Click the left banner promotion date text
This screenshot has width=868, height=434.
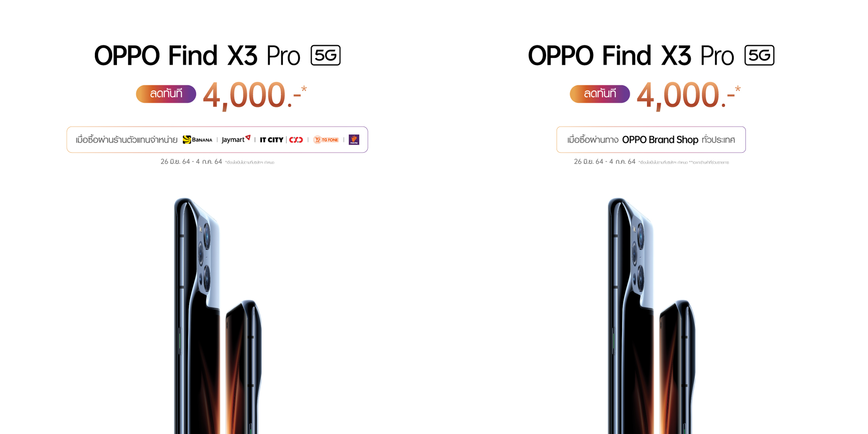click(191, 162)
